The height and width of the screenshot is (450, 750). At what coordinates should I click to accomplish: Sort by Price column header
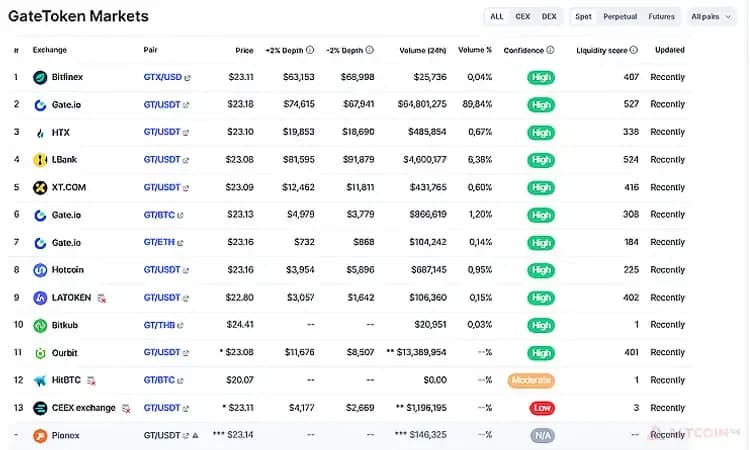(244, 50)
